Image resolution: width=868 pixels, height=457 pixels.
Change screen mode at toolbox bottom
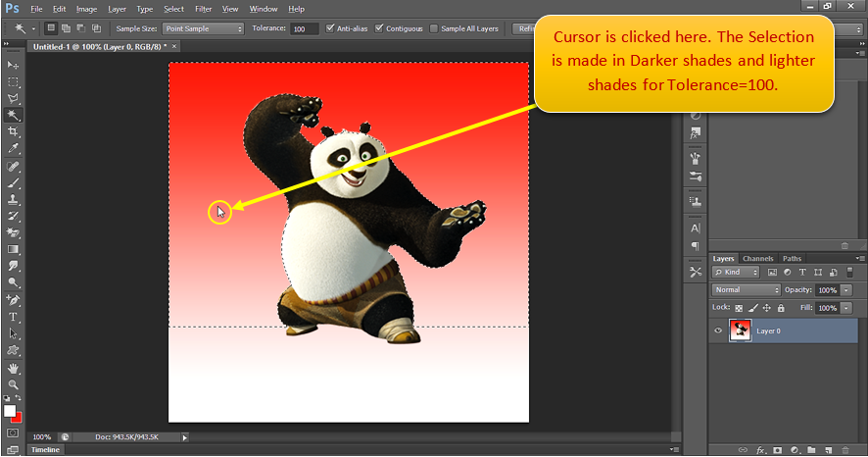point(13,449)
